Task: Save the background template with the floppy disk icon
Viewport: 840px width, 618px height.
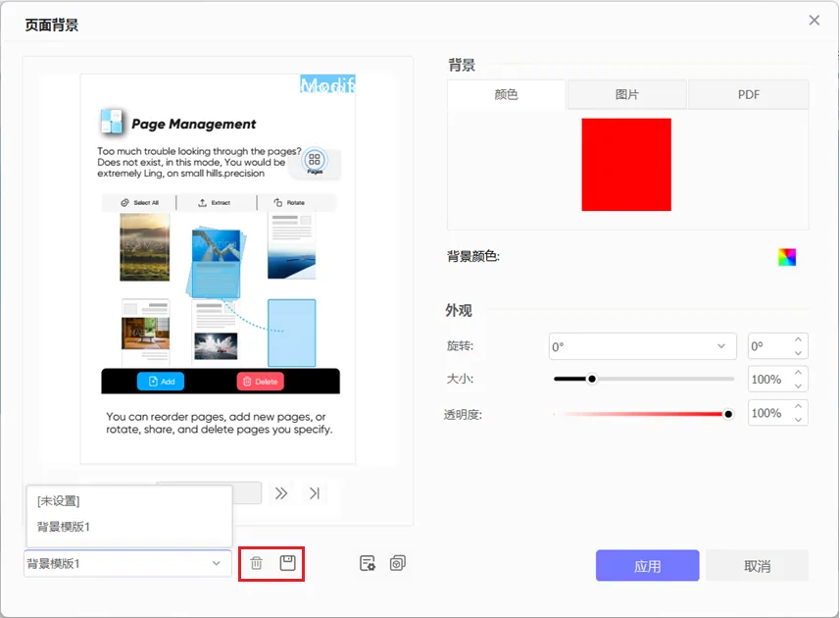Action: coord(288,563)
